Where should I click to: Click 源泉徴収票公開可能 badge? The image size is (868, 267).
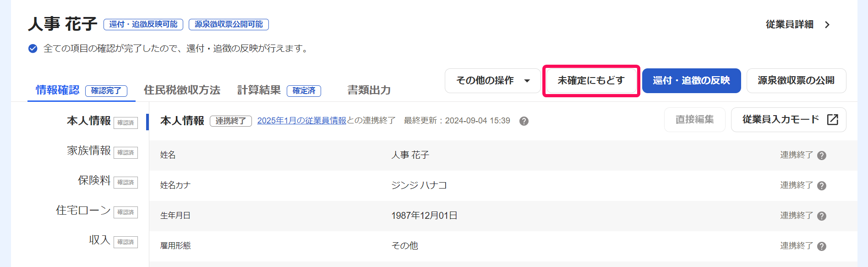click(229, 25)
